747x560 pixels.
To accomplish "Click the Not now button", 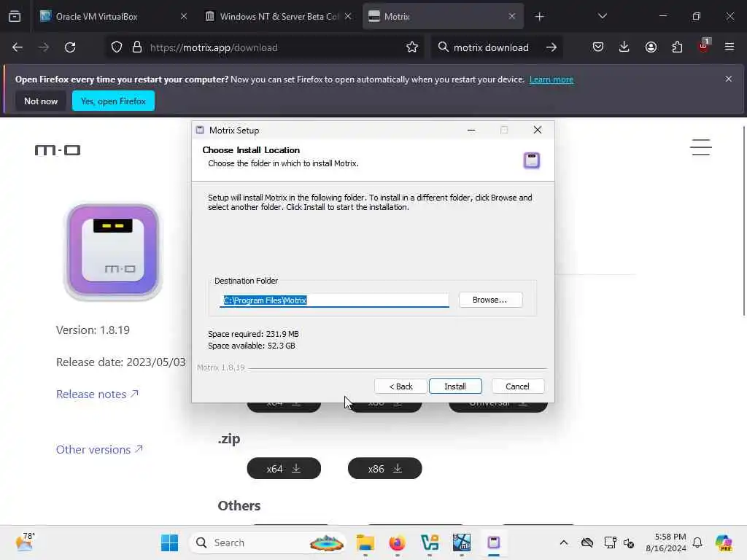I will (41, 101).
